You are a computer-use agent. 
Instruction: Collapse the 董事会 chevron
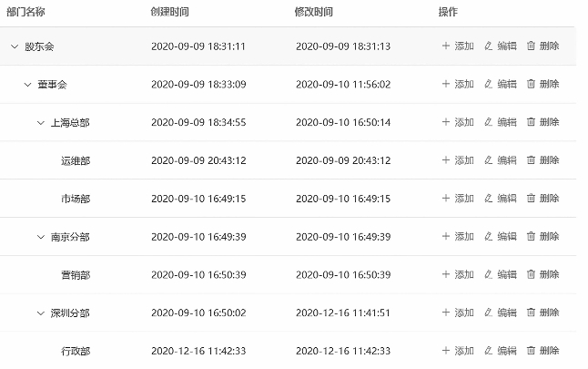pos(27,85)
